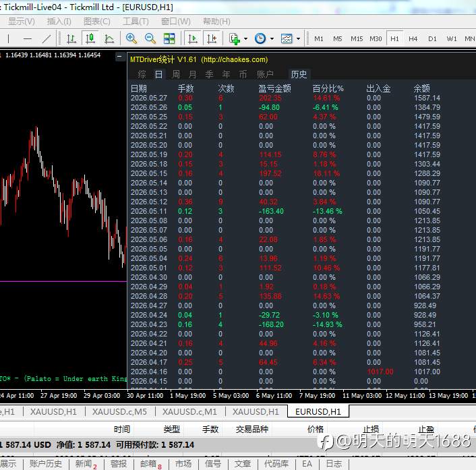Screen dimensions: 476x470
Task: Open the 显示(V) menu
Action: [x=22, y=22]
